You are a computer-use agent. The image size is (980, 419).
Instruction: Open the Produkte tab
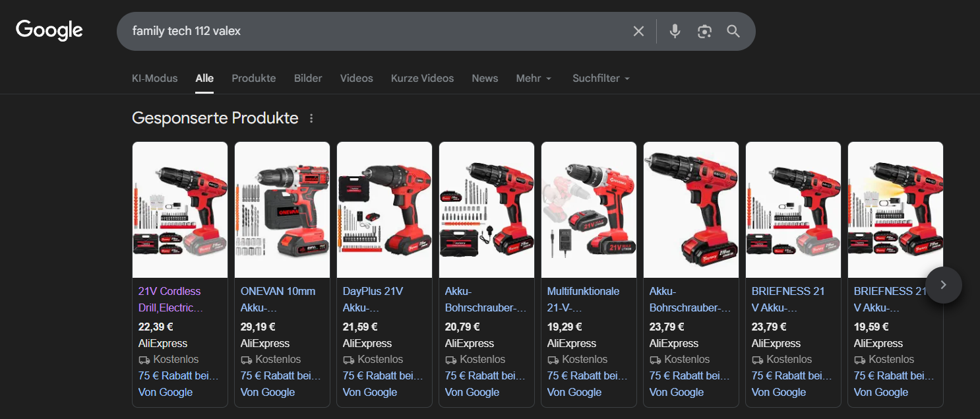click(x=254, y=78)
